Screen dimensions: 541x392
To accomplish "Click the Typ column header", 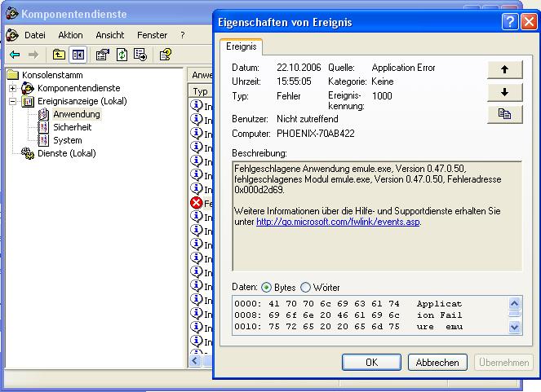I will pyautogui.click(x=201, y=91).
